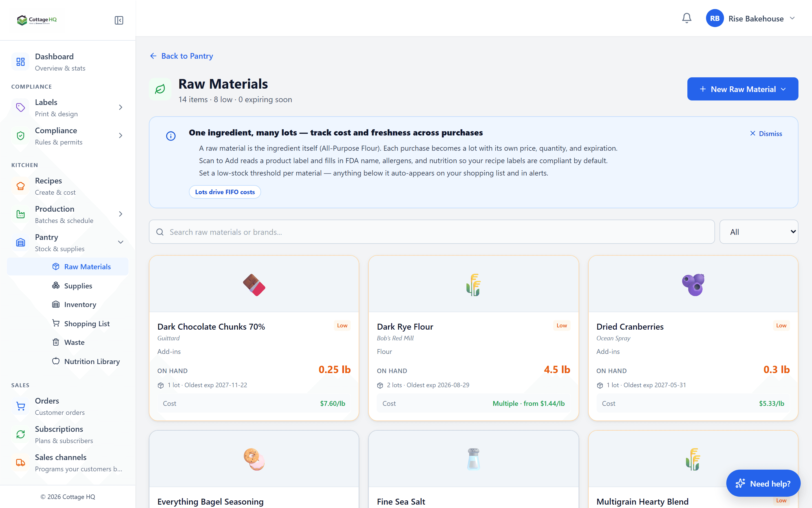Viewport: 812px width, 508px height.
Task: Open the All category filter dropdown
Action: pos(759,232)
